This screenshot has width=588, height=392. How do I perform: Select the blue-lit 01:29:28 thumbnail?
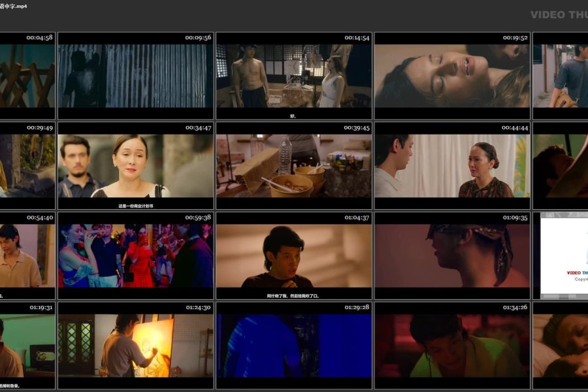[293, 346]
